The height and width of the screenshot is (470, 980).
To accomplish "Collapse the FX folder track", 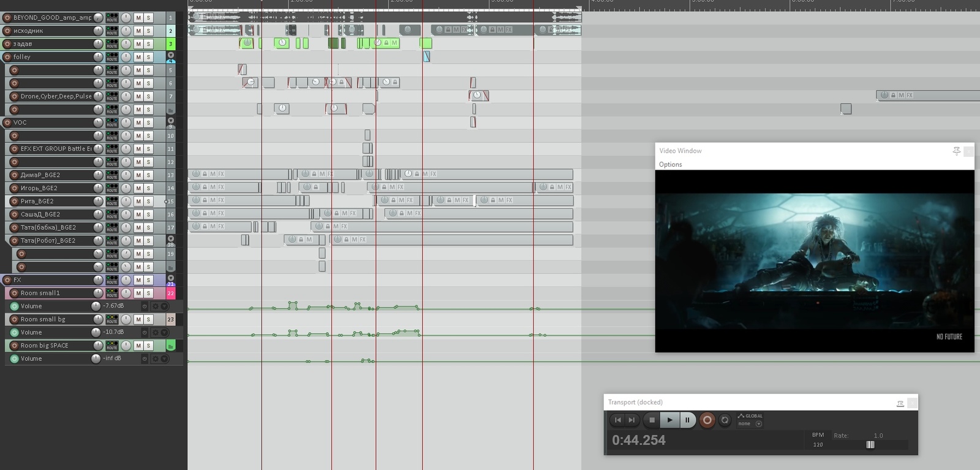I will point(171,278).
